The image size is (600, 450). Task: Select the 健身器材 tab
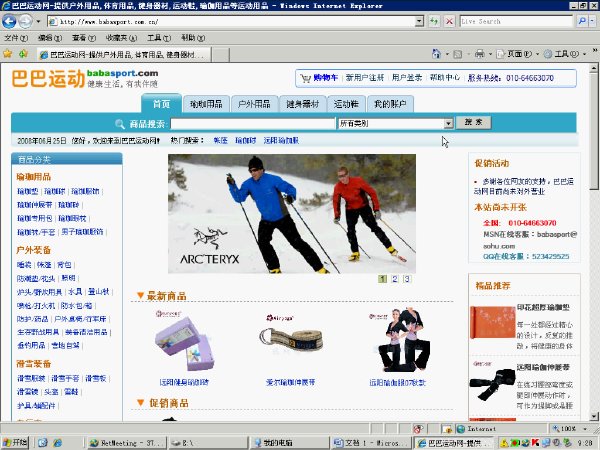(x=303, y=104)
